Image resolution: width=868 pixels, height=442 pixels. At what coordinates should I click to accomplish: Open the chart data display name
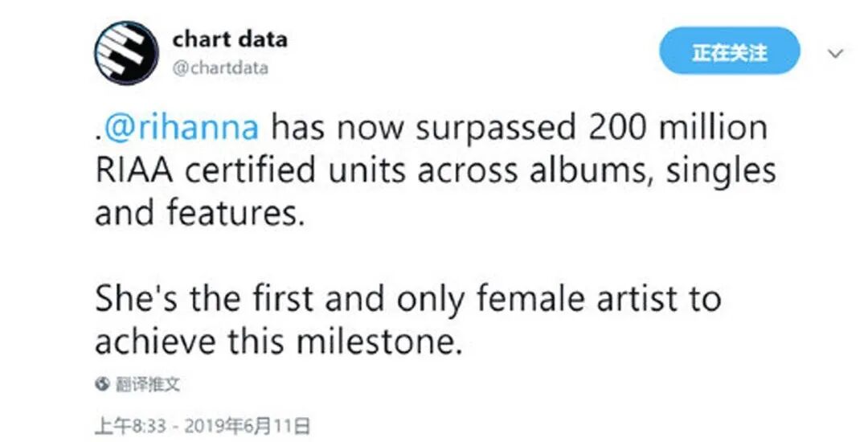coord(229,39)
